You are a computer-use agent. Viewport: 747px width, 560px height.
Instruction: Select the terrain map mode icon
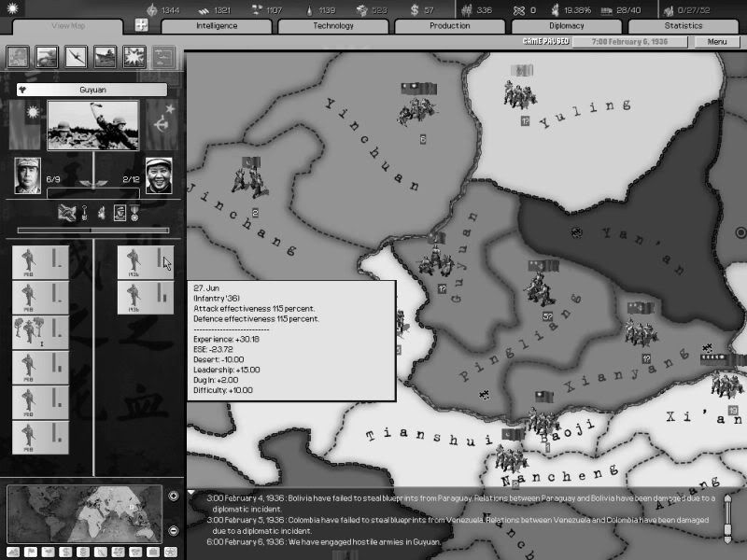click(x=12, y=552)
